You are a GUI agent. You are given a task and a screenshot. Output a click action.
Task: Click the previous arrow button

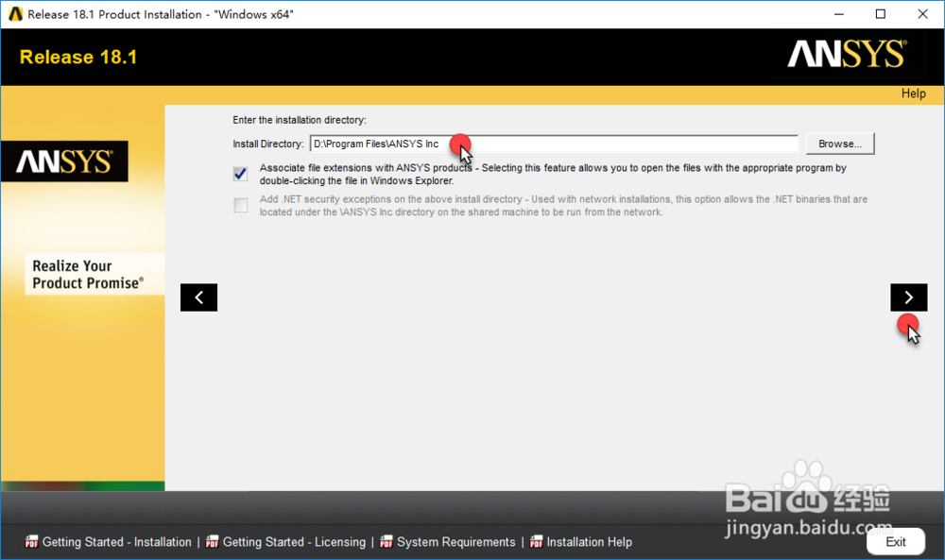[x=198, y=297]
